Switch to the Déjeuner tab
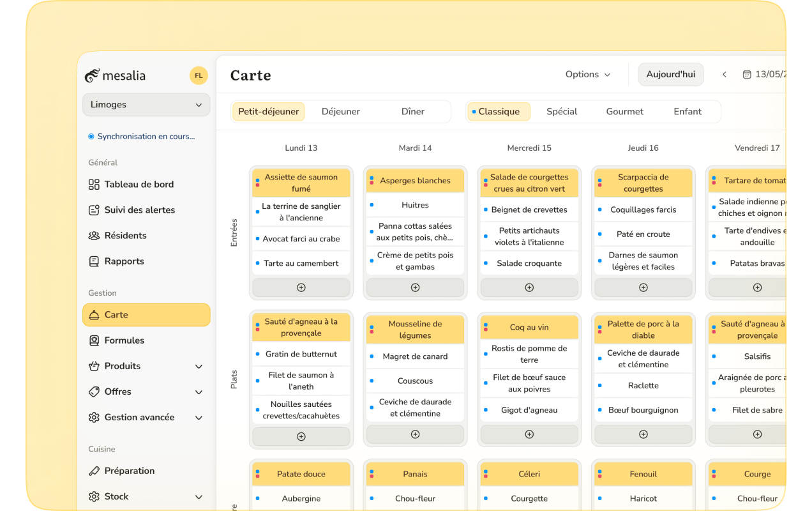This screenshot has width=812, height=511. 340,112
